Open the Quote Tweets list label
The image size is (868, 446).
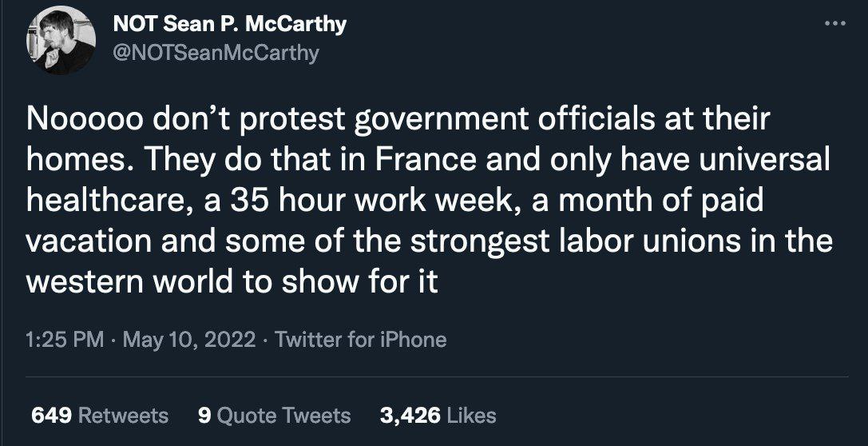coord(284,416)
